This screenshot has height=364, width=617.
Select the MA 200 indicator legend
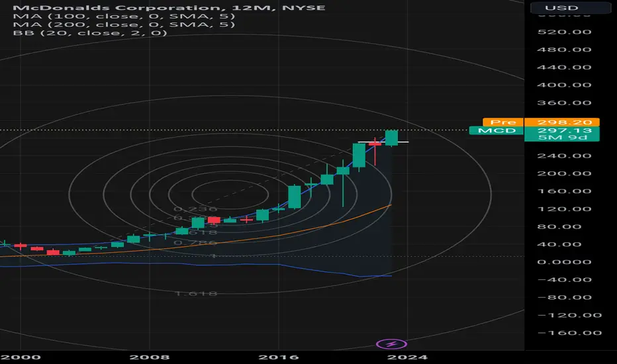124,24
